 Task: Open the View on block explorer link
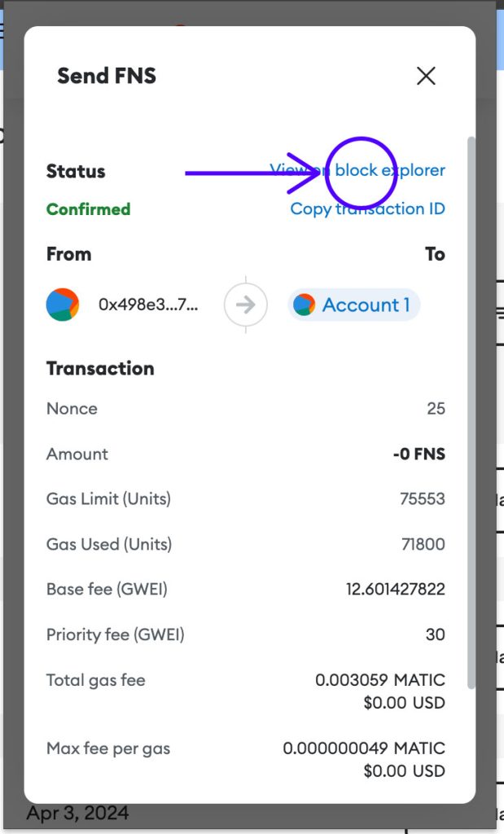click(x=357, y=170)
